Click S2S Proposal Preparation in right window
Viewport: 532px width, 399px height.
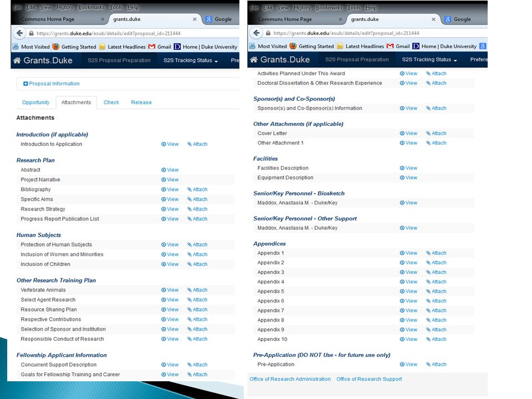pos(357,59)
